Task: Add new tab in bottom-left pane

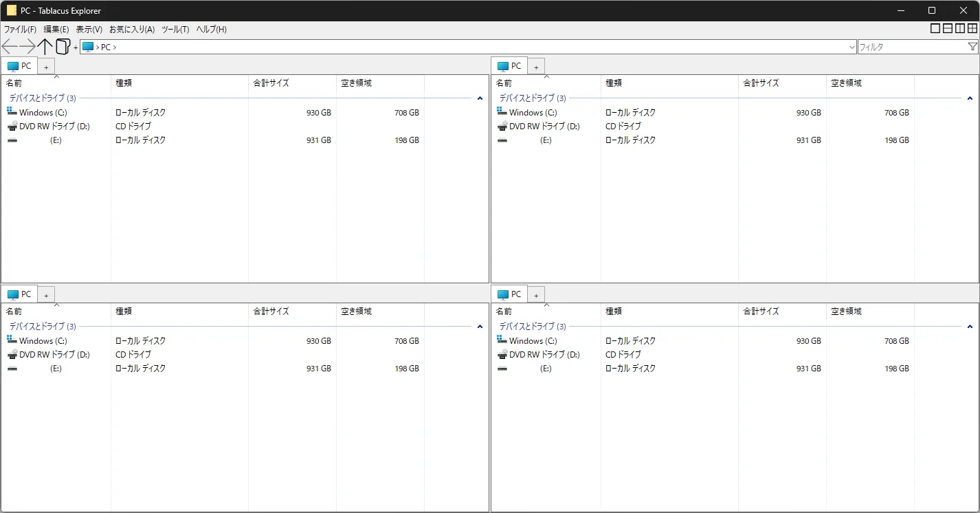Action: point(46,295)
